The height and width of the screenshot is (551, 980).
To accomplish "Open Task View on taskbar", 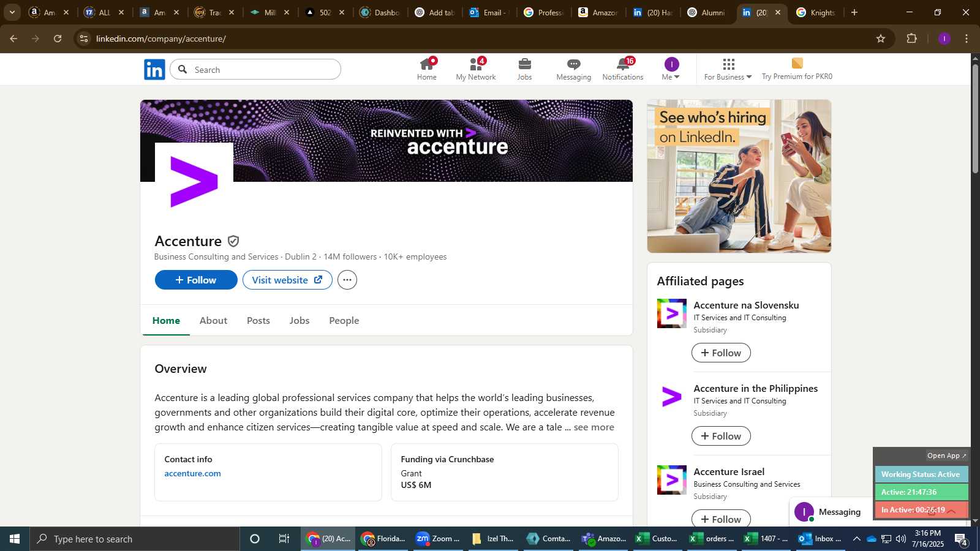I will click(284, 539).
